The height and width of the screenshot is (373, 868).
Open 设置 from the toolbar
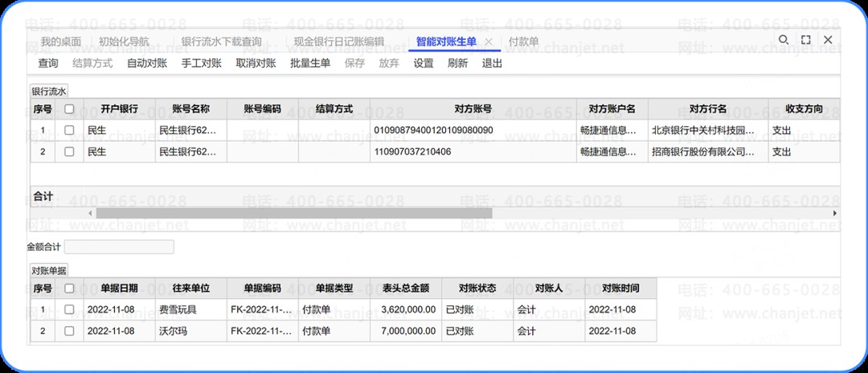424,63
